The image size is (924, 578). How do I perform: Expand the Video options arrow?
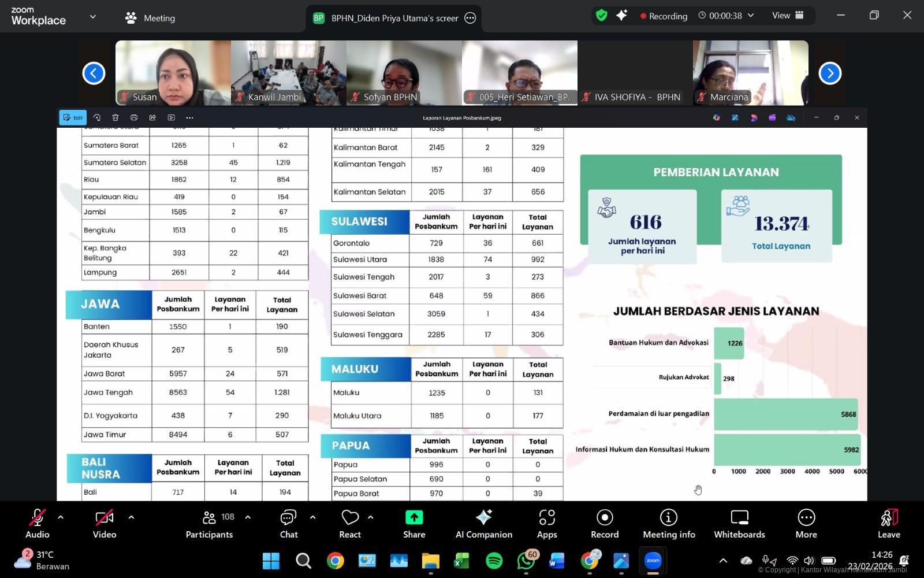(x=131, y=517)
